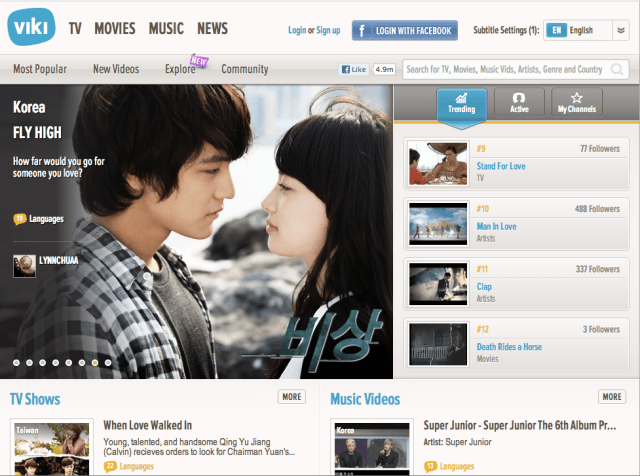Click Artist: Super Junior text

click(457, 442)
